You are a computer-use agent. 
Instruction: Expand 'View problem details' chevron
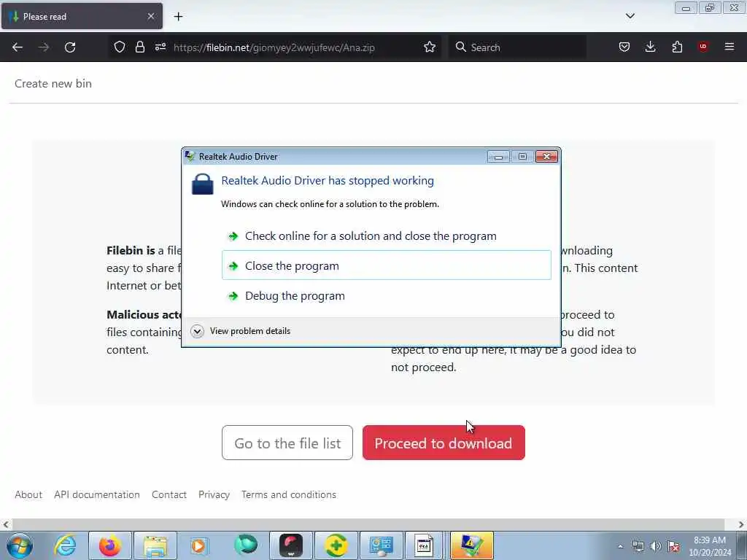[197, 331]
